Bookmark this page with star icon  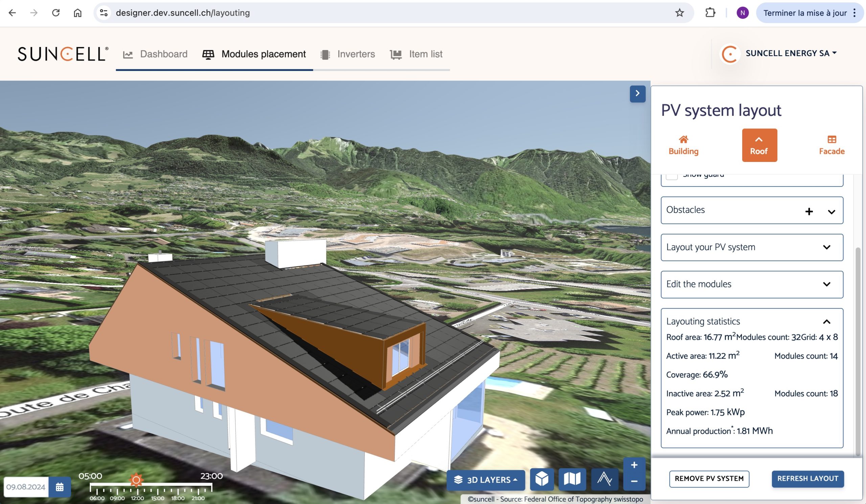pos(679,13)
